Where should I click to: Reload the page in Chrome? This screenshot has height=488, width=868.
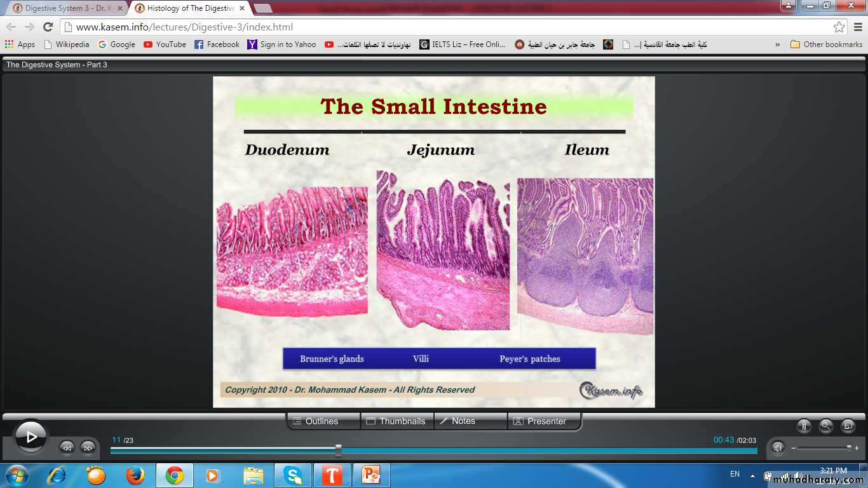48,27
